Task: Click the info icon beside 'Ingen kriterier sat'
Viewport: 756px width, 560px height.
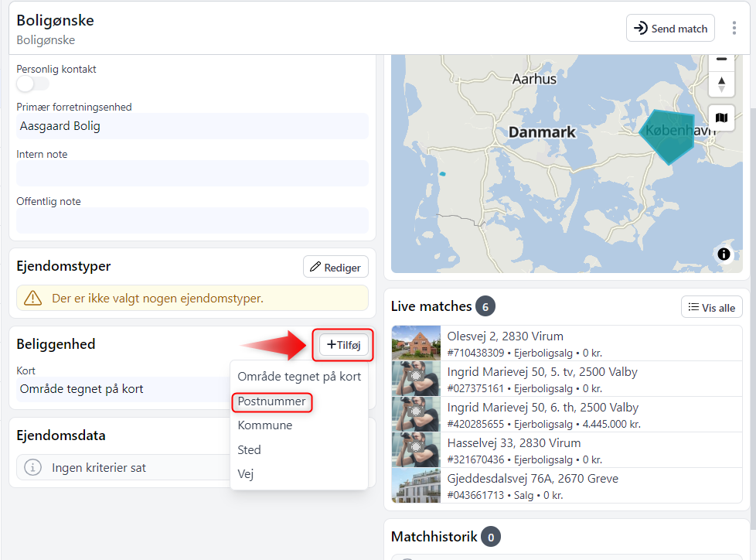Action: 32,467
